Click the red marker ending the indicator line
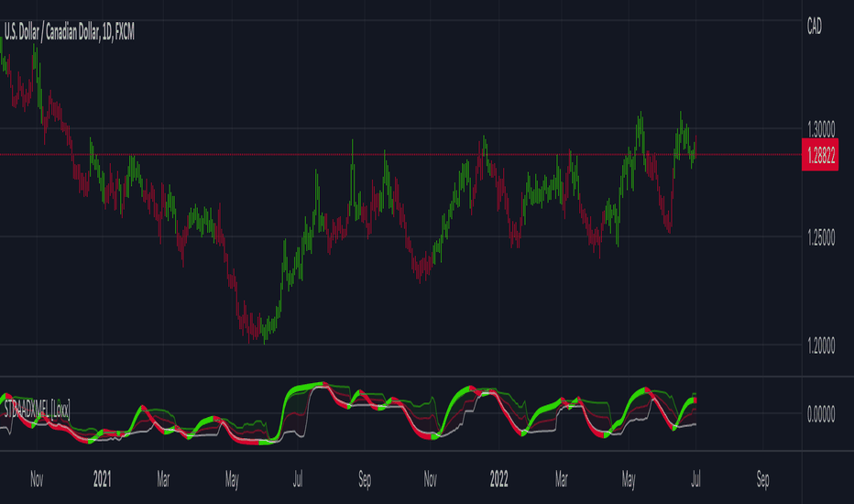Image resolution: width=854 pixels, height=504 pixels. tap(695, 400)
